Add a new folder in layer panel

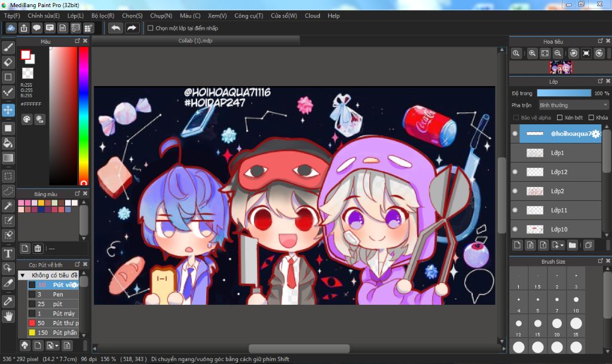572,245
